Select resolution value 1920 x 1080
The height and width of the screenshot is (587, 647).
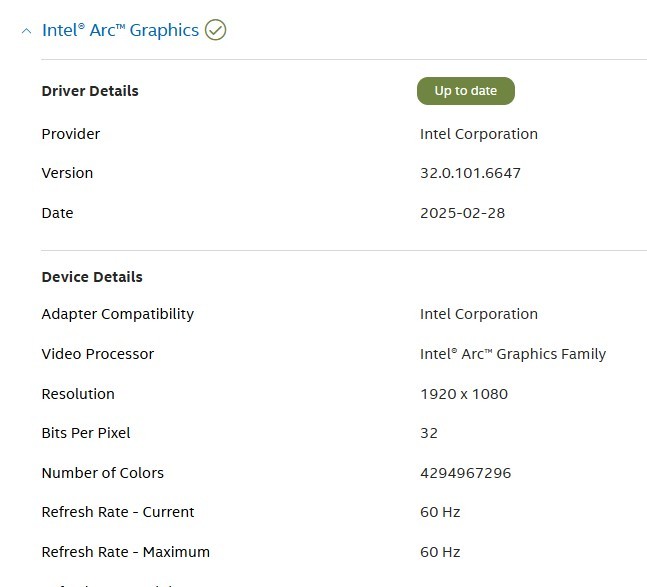point(464,394)
